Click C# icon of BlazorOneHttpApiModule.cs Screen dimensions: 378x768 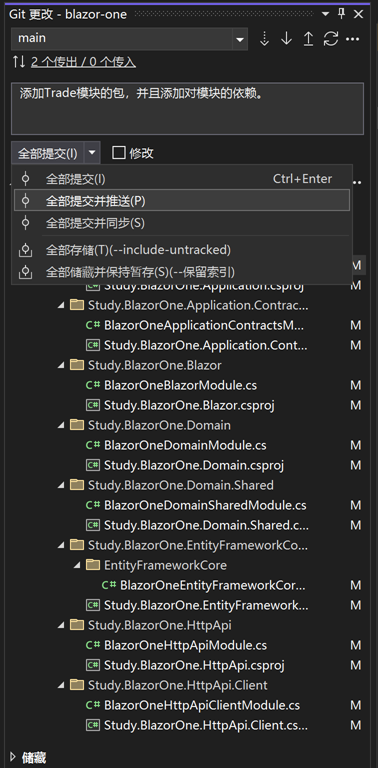pos(93,646)
